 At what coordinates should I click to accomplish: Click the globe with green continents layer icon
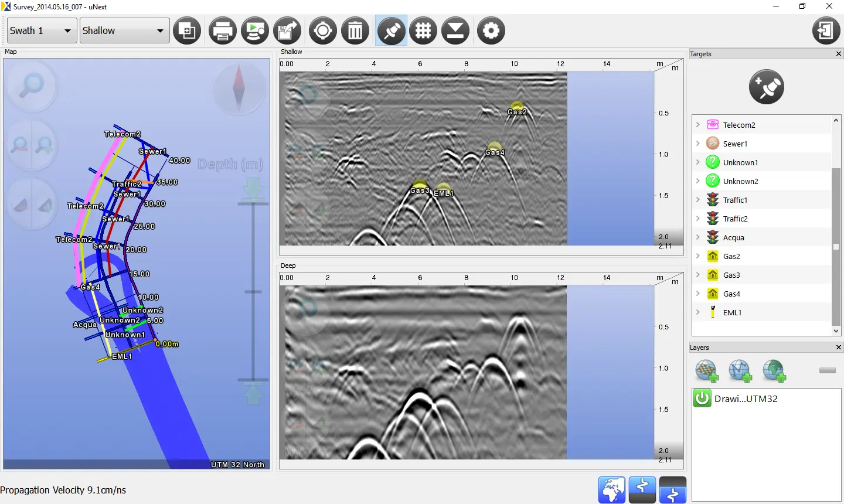click(774, 371)
